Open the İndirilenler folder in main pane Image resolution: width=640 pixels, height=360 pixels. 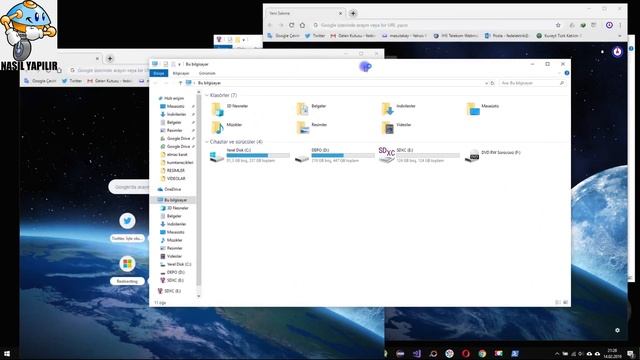399,109
